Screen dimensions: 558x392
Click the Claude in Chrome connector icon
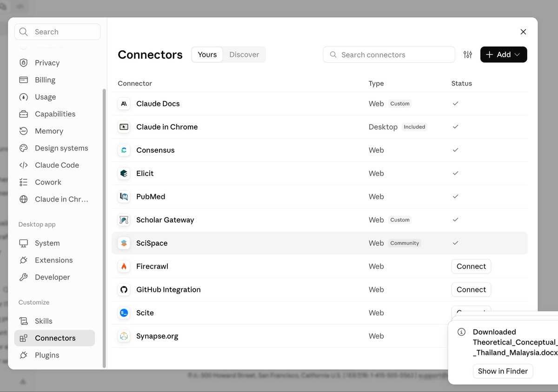[x=124, y=127]
